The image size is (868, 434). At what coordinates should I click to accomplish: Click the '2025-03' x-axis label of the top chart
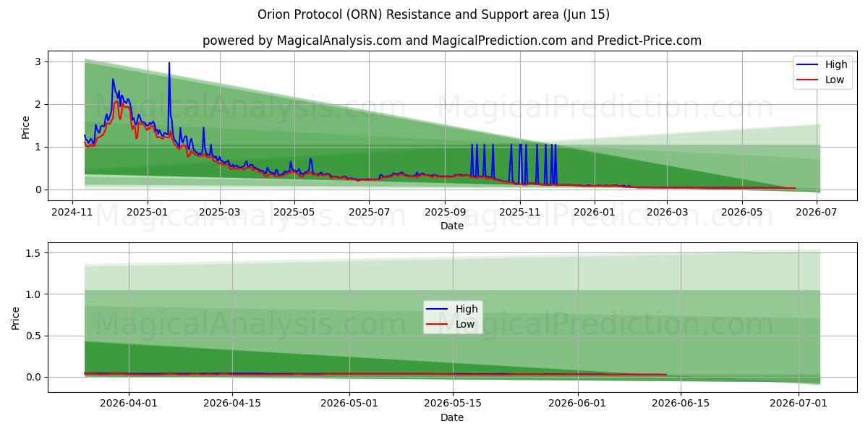(219, 213)
